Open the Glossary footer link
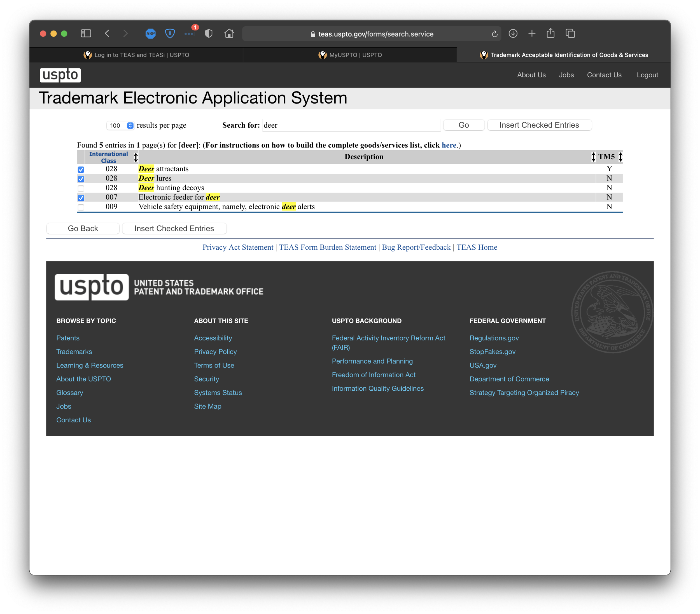The image size is (700, 614). [x=69, y=393]
